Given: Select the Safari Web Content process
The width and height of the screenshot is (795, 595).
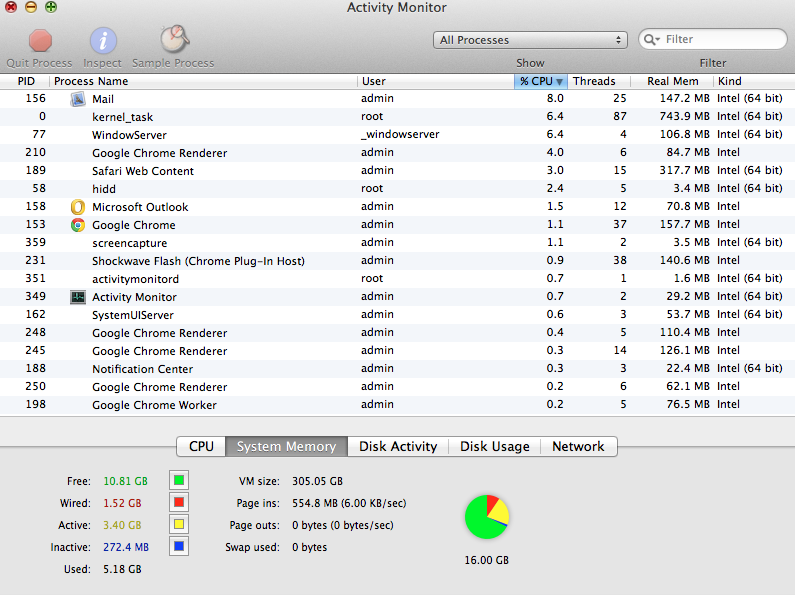Looking at the screenshot, I should 398,171.
